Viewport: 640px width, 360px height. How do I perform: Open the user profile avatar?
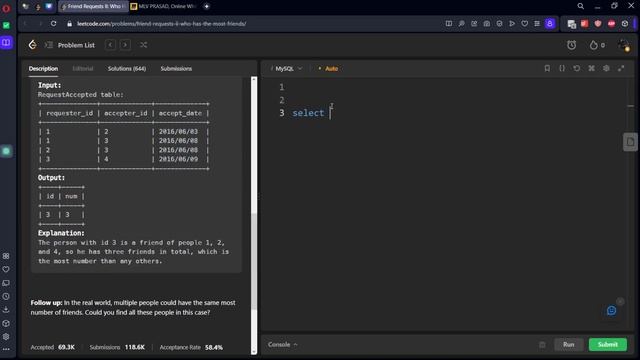point(623,45)
